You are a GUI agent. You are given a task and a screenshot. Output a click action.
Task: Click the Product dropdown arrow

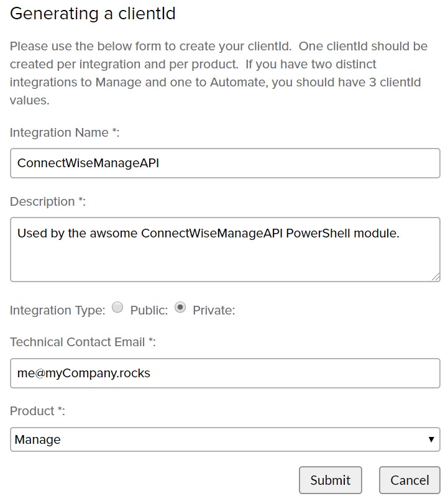pyautogui.click(x=431, y=439)
